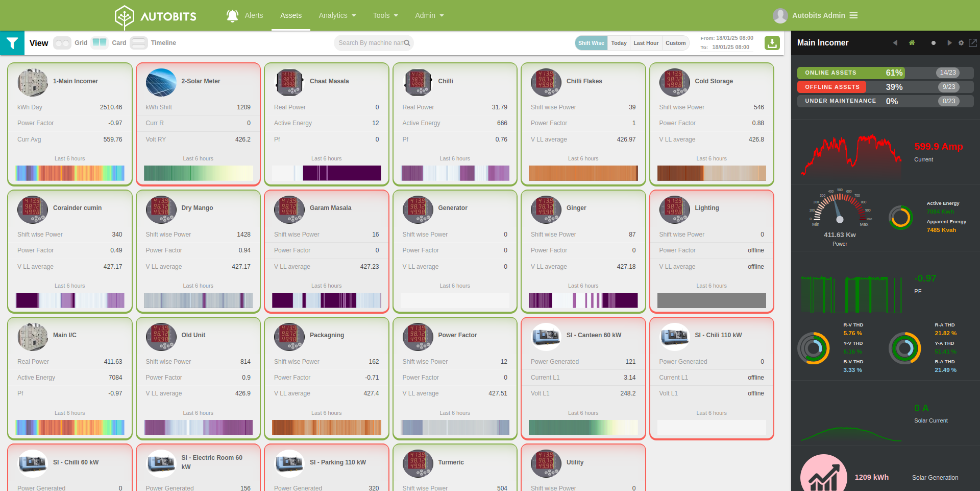
Task: Select the Custom time range
Action: coord(675,43)
